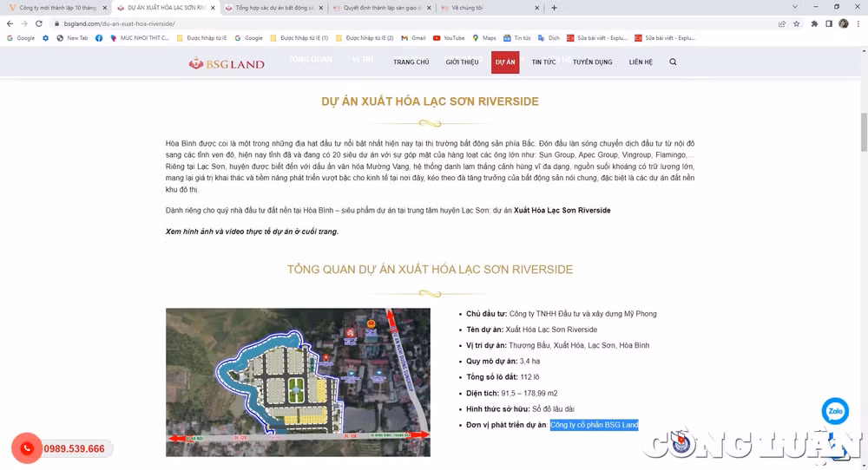Open the Gmail bookmark

413,38
